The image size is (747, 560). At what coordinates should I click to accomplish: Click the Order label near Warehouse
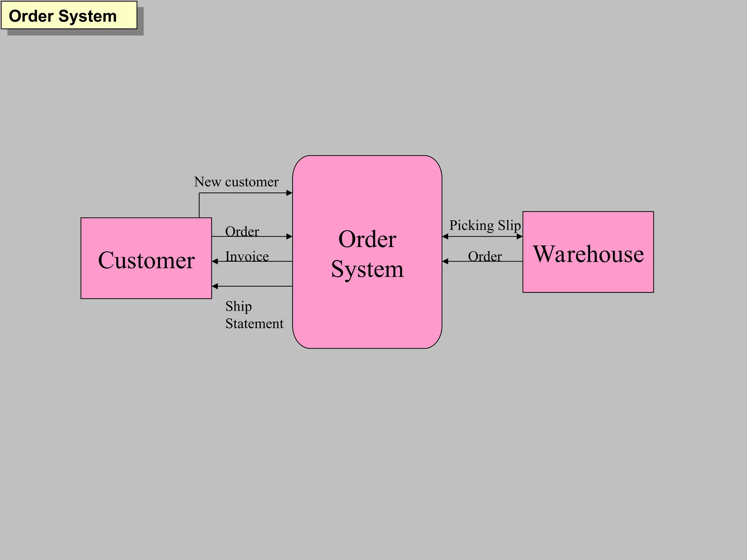point(485,256)
